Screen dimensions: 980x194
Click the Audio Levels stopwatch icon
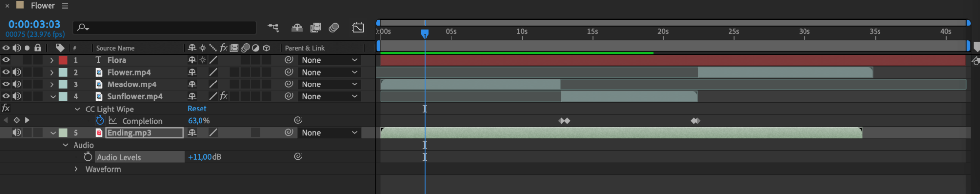point(88,157)
